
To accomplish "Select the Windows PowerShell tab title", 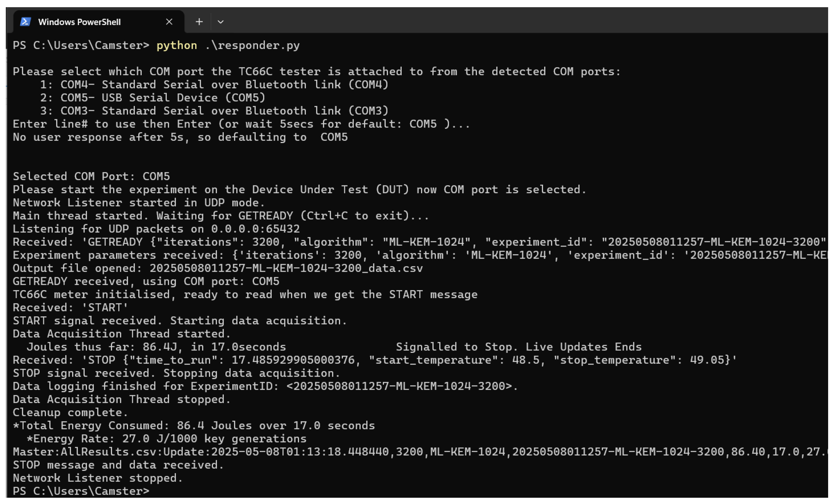I will pyautogui.click(x=79, y=22).
